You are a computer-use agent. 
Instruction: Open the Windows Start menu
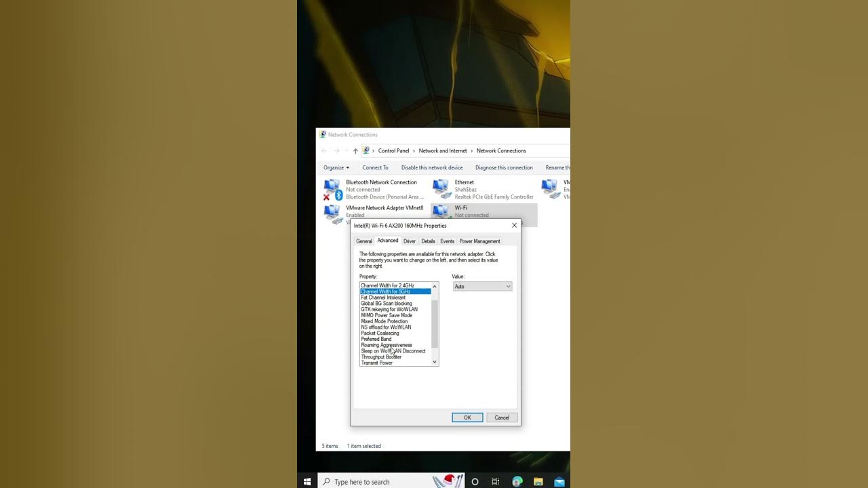(307, 481)
